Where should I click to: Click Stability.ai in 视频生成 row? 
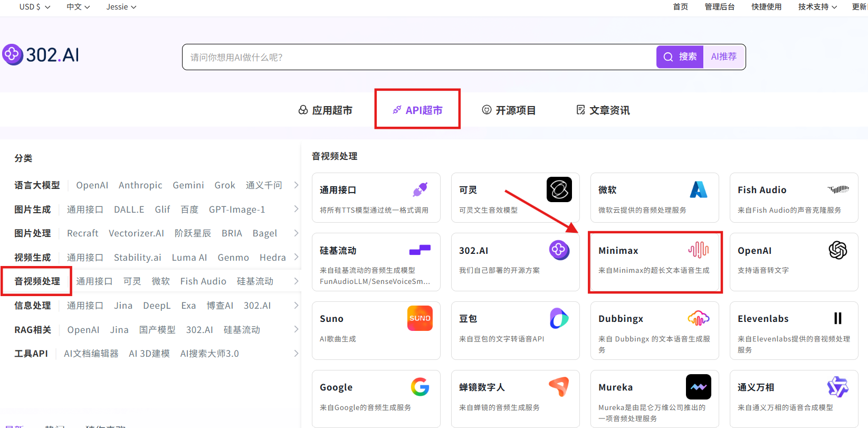[138, 258]
